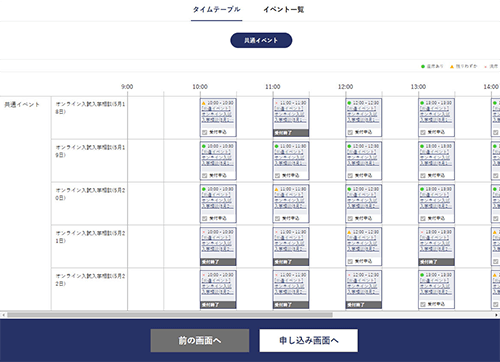Click the green status dot on 5月18日 13:00 slot
Viewport: 500px width, 362px height.
(422, 103)
